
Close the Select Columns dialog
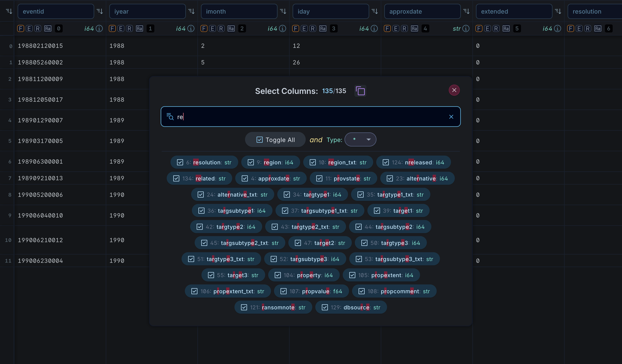454,90
